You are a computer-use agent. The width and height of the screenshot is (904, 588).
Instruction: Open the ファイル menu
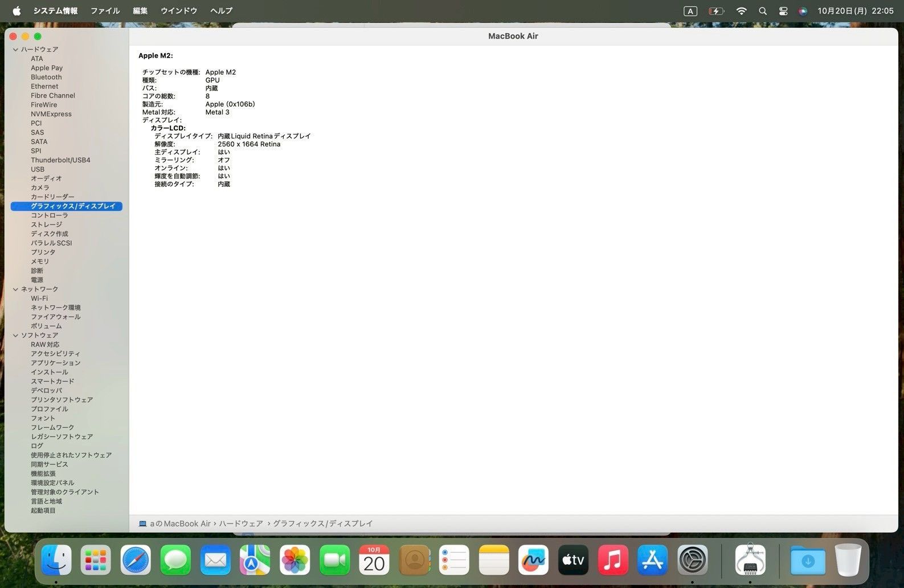[x=105, y=11]
